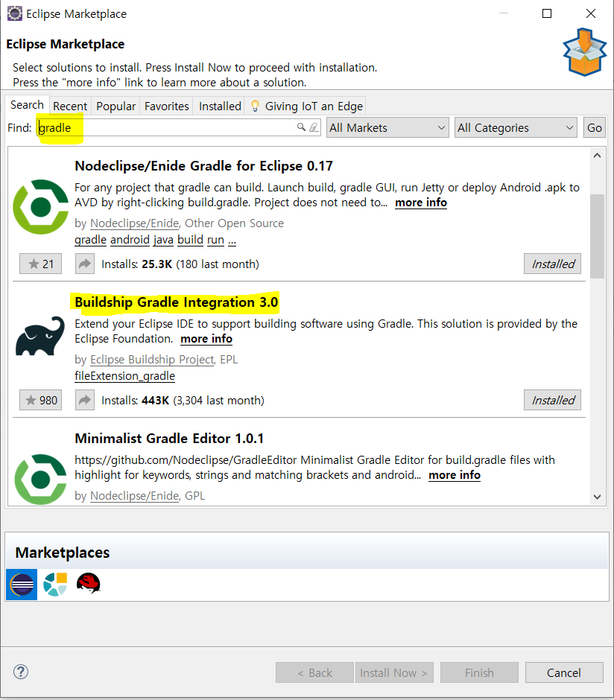Click the scrollbar up arrow
This screenshot has width=614, height=700.
[597, 156]
